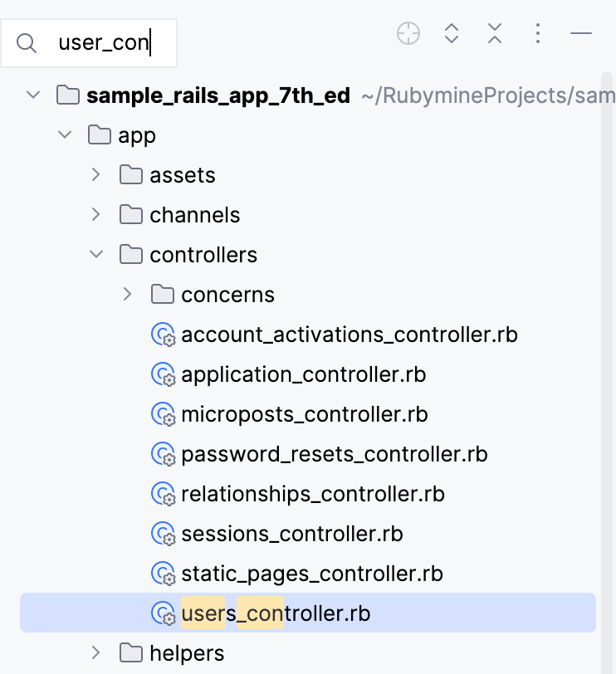Viewport: 616px width, 674px height.
Task: Click the Select Opened File target icon
Action: (408, 34)
